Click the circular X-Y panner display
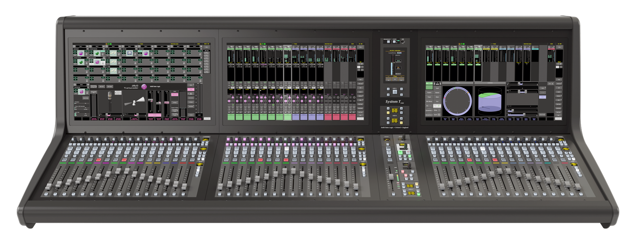The width and height of the screenshot is (644, 248). click(457, 101)
